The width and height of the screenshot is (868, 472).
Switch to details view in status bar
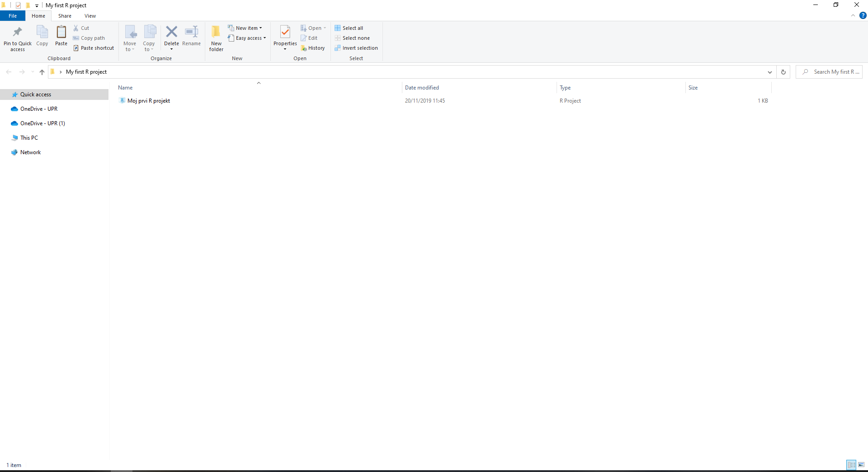point(851,465)
